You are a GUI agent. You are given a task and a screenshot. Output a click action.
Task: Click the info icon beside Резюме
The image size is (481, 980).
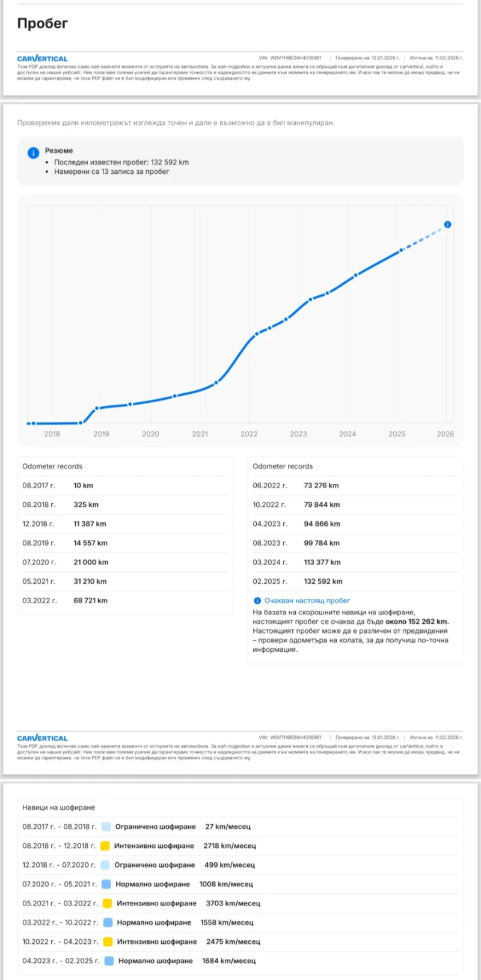33,153
